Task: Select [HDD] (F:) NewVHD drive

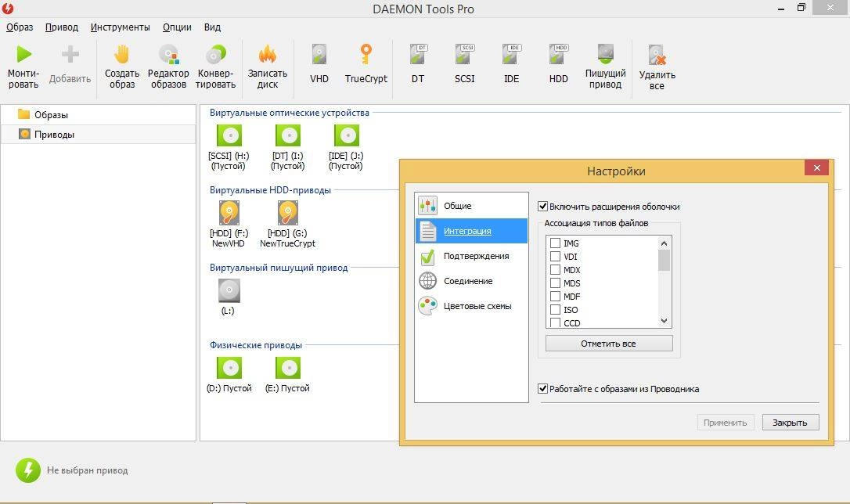Action: (x=229, y=224)
